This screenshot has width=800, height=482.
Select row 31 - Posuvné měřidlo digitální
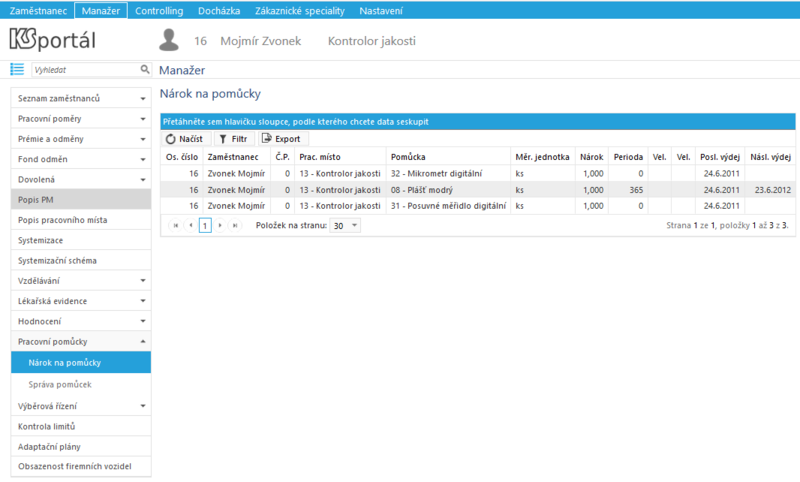tap(478, 206)
